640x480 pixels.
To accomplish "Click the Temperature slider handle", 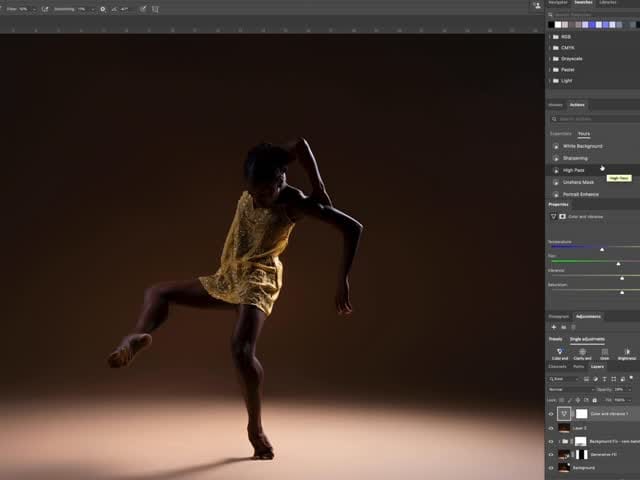I will 602,249.
